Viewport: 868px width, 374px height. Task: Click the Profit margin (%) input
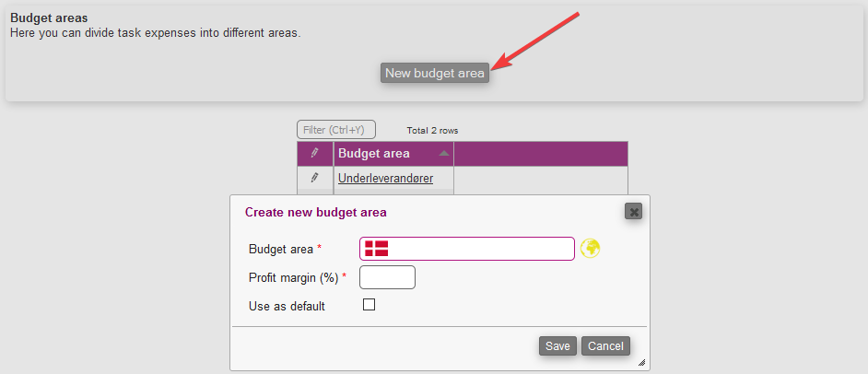pos(388,277)
